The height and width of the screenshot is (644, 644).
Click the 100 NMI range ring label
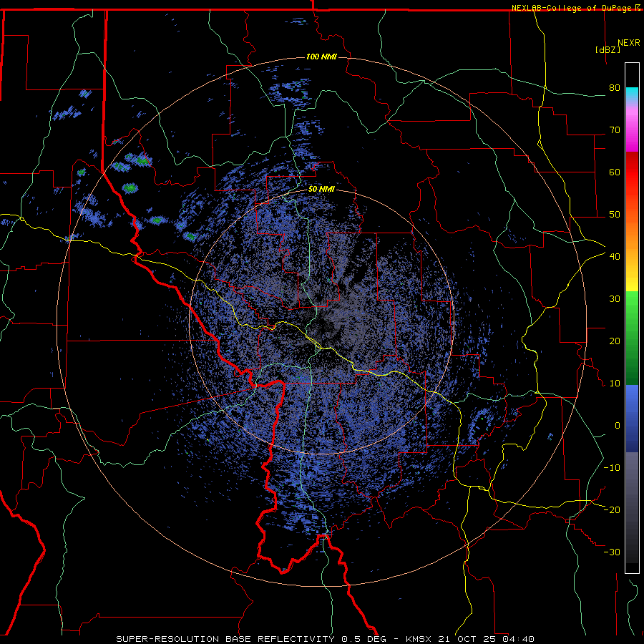(321, 57)
